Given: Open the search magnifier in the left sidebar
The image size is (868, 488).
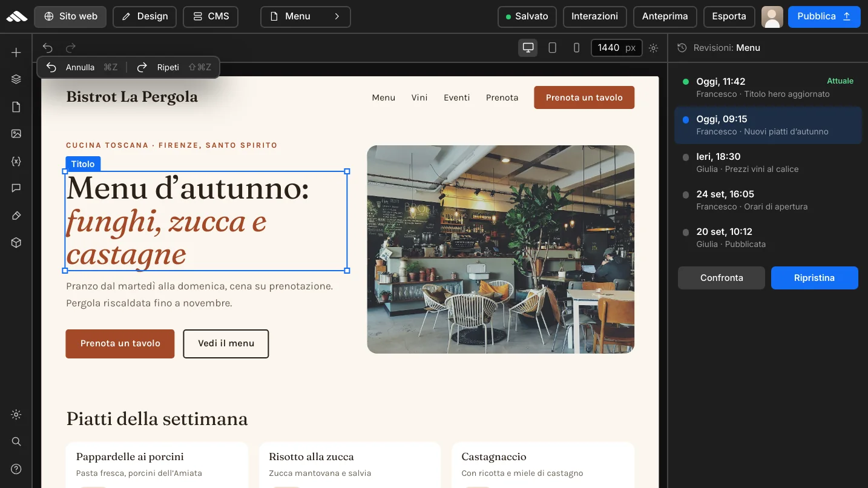Looking at the screenshot, I should tap(16, 441).
